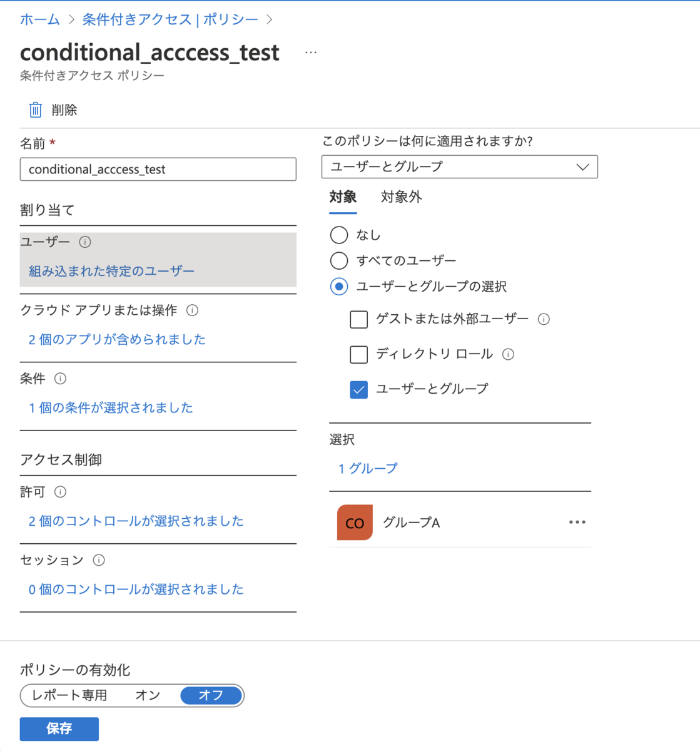Click the trash can delete icon

[x=36, y=110]
